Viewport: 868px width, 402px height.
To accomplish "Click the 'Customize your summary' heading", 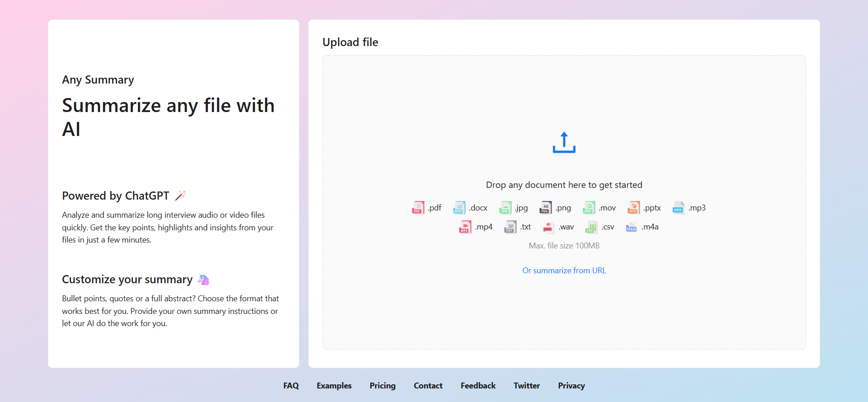I will (127, 280).
